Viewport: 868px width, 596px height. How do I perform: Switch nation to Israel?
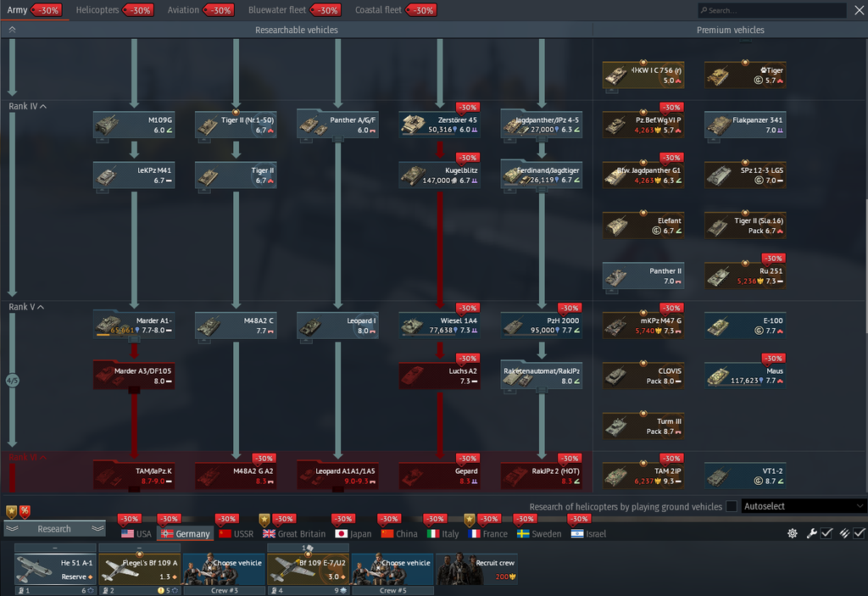point(589,534)
